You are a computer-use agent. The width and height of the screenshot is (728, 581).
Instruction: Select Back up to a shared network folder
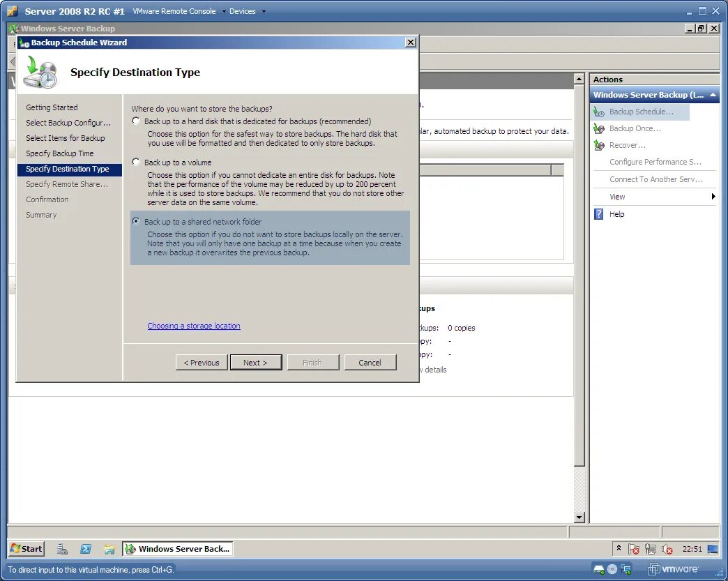135,221
